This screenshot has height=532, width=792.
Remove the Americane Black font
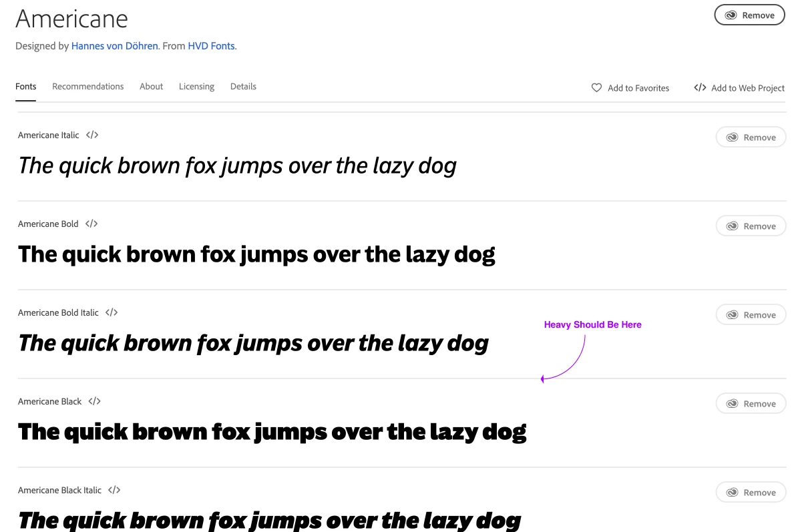pyautogui.click(x=751, y=404)
